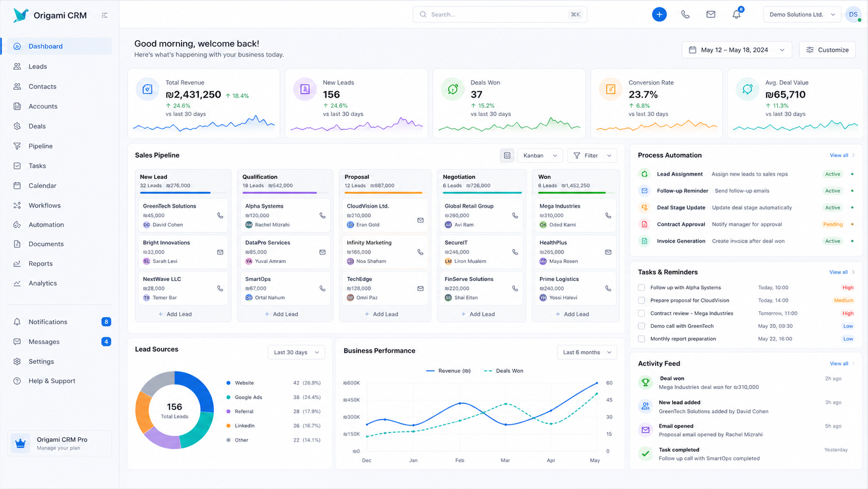
Task: Click the search input field
Action: point(500,15)
